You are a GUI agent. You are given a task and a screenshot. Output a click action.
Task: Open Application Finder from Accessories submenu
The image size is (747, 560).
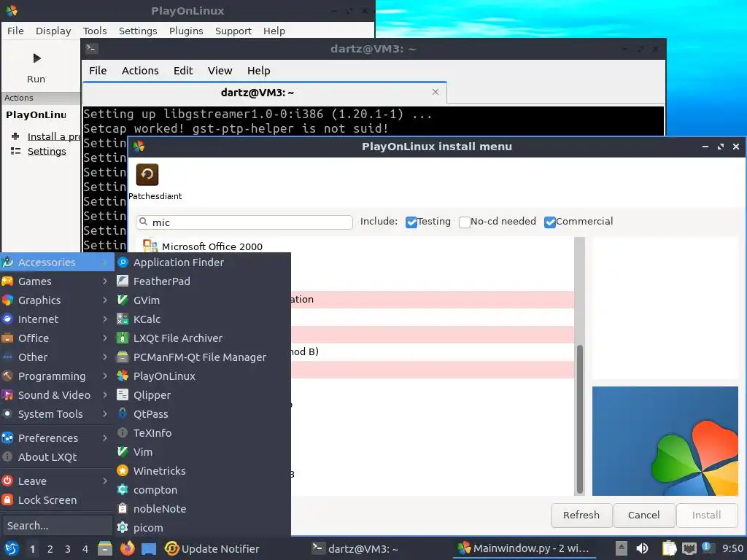pyautogui.click(x=203, y=262)
